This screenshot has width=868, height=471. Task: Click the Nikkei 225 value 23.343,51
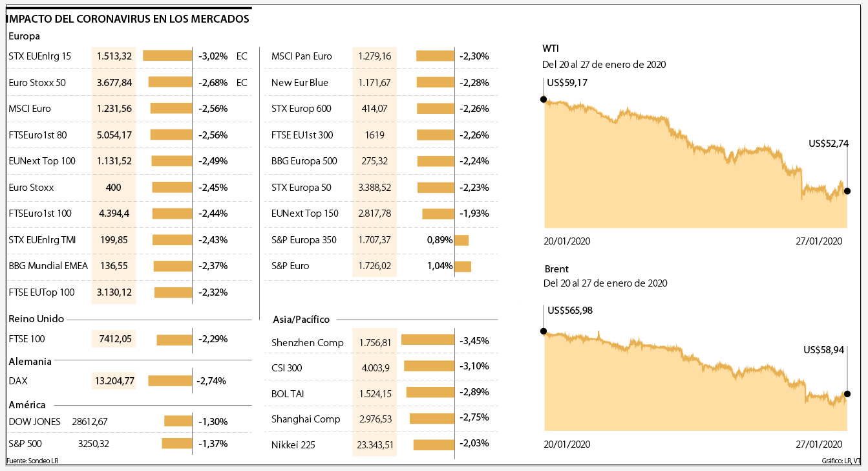pyautogui.click(x=375, y=444)
